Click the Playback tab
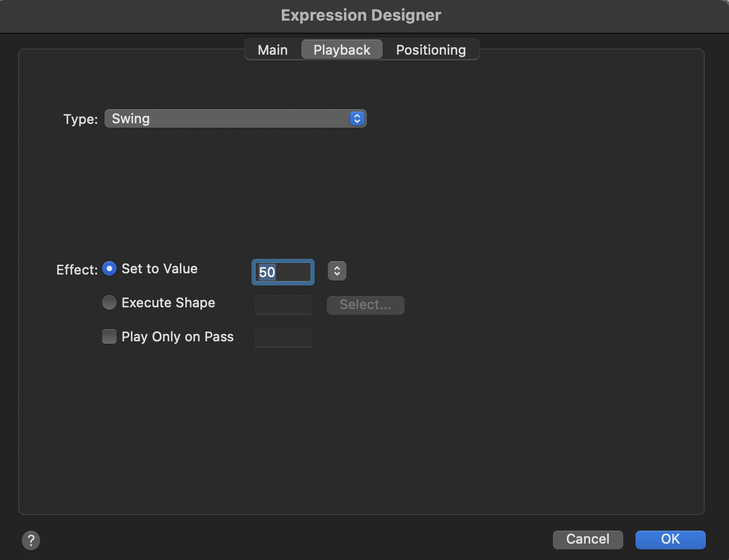The height and width of the screenshot is (560, 729). pos(341,50)
